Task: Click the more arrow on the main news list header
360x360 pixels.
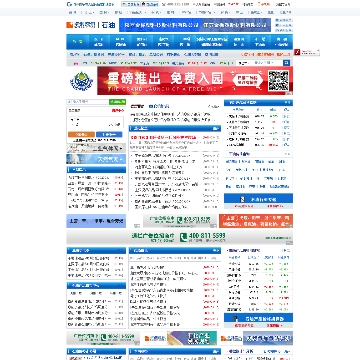Action: [215, 128]
